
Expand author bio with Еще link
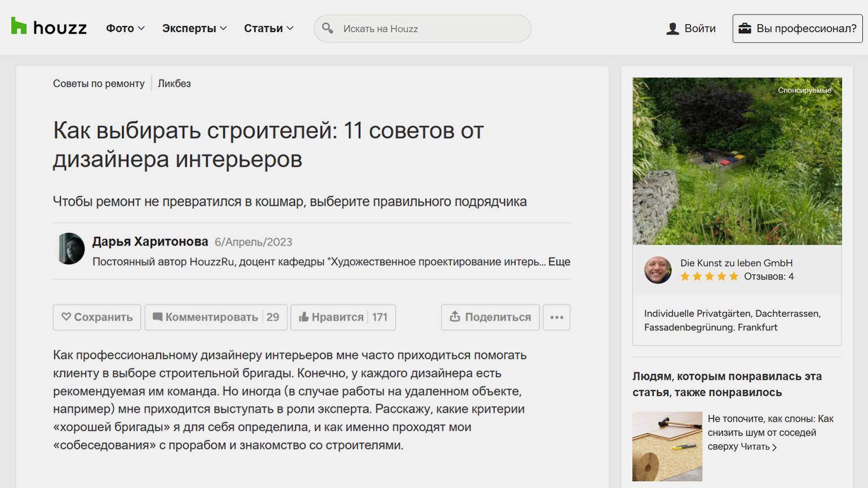(559, 261)
